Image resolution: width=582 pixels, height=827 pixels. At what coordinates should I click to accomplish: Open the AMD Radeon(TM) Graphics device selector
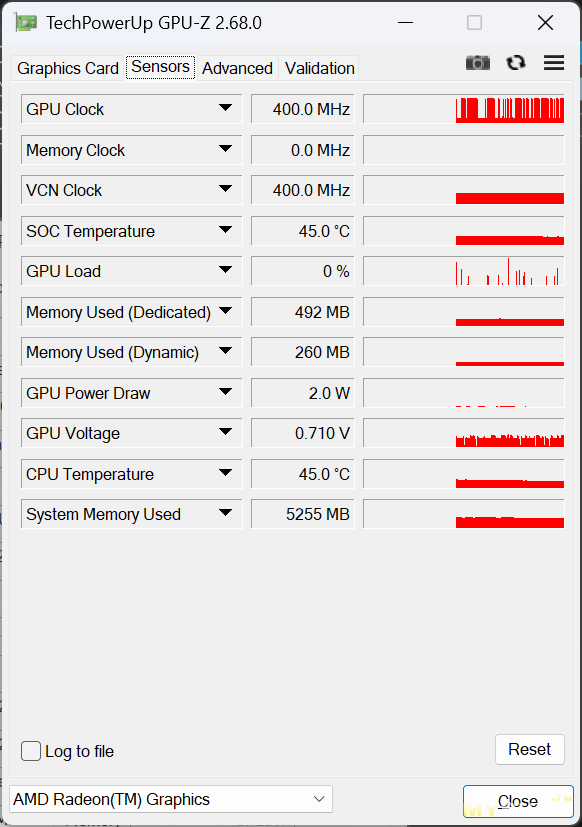point(171,799)
